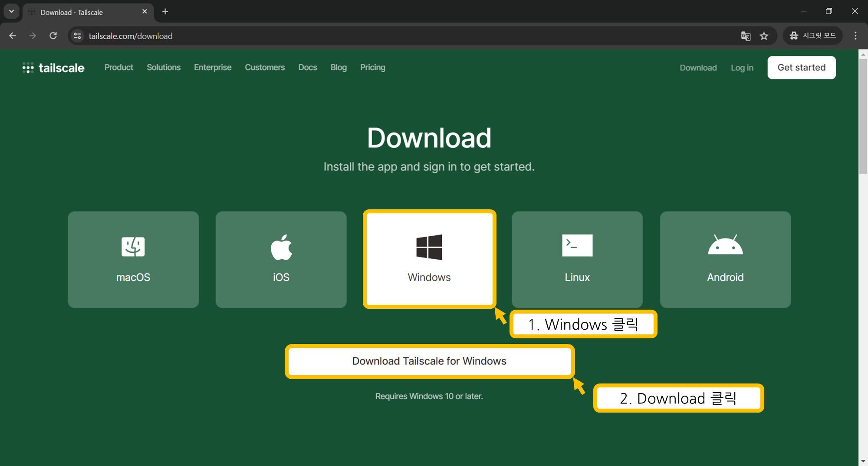Image resolution: width=868 pixels, height=466 pixels.
Task: Open the Blog nav link
Action: coord(339,67)
